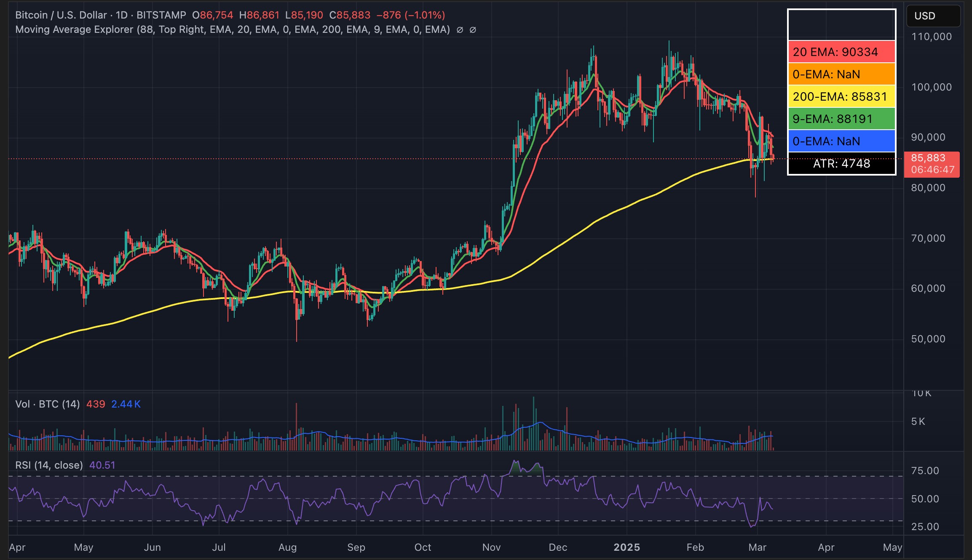Screen dimensions: 972x560
Task: Select the Moving Average Explorer indicator legend
Action: (232, 29)
